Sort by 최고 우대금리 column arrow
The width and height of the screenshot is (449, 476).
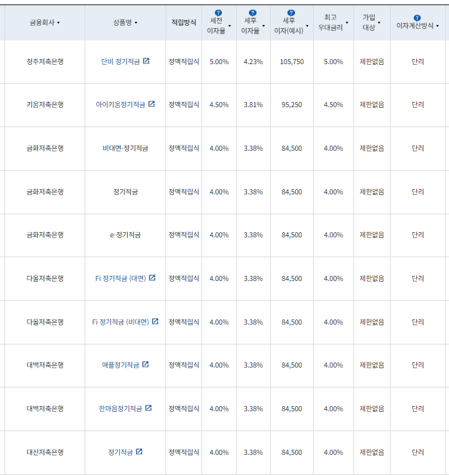pos(347,22)
